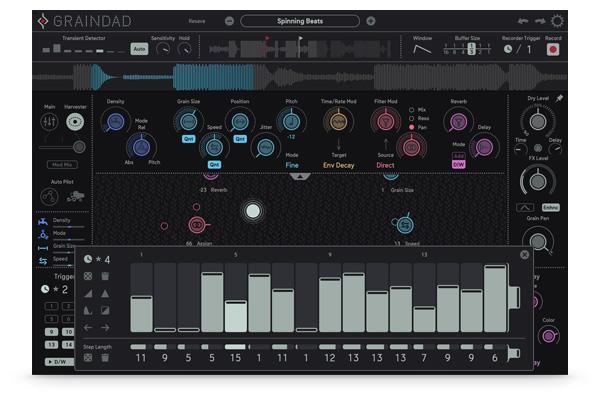
Task: Toggle the Auto transient detector button
Action: pyautogui.click(x=139, y=48)
